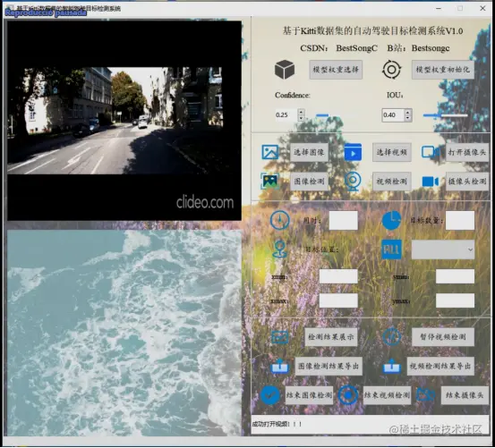Image resolution: width=495 pixels, height=448 pixels.
Task: Click the location pin target position icon
Action: [280, 249]
